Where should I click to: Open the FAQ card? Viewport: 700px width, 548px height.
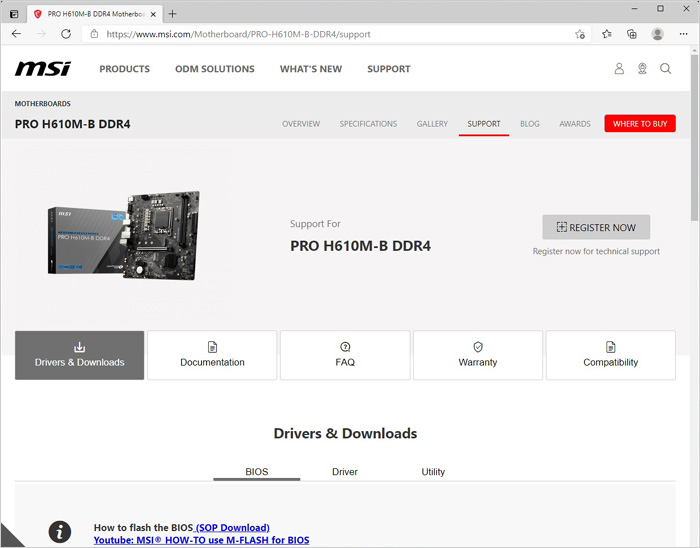345,355
